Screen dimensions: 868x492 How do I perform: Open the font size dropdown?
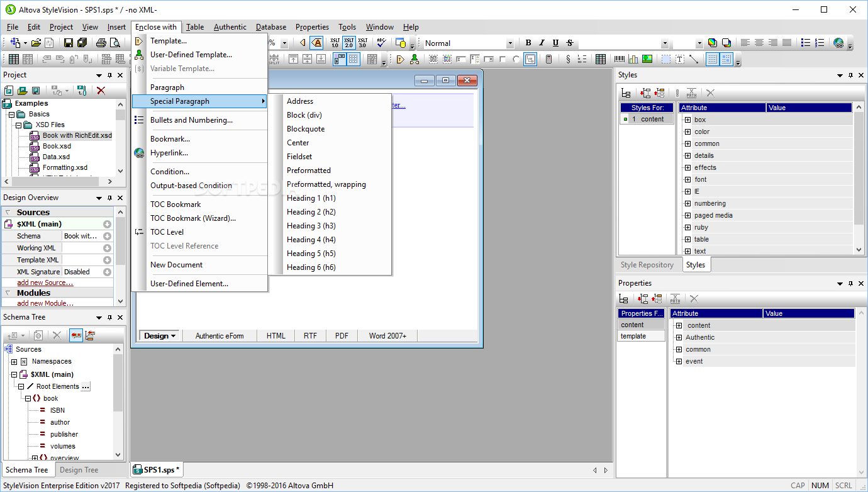(x=699, y=43)
